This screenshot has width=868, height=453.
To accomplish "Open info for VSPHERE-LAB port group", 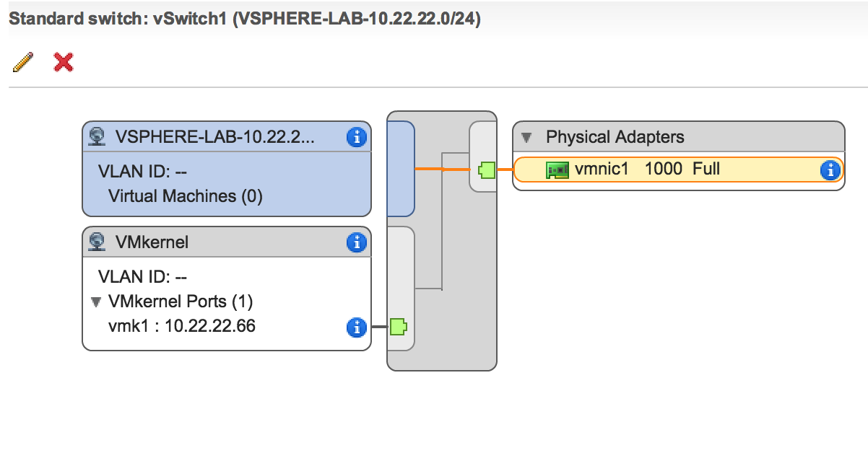I will 357,137.
